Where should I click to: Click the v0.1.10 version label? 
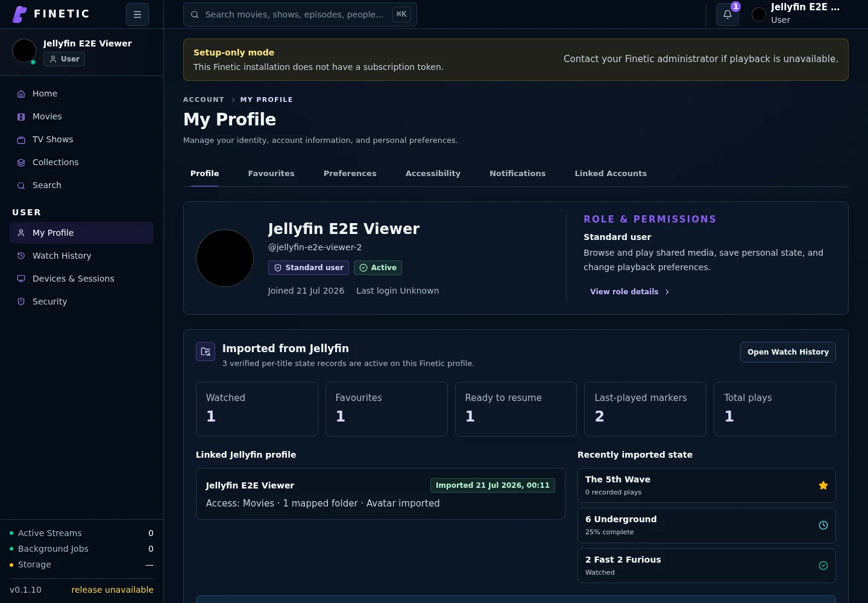tap(25, 590)
